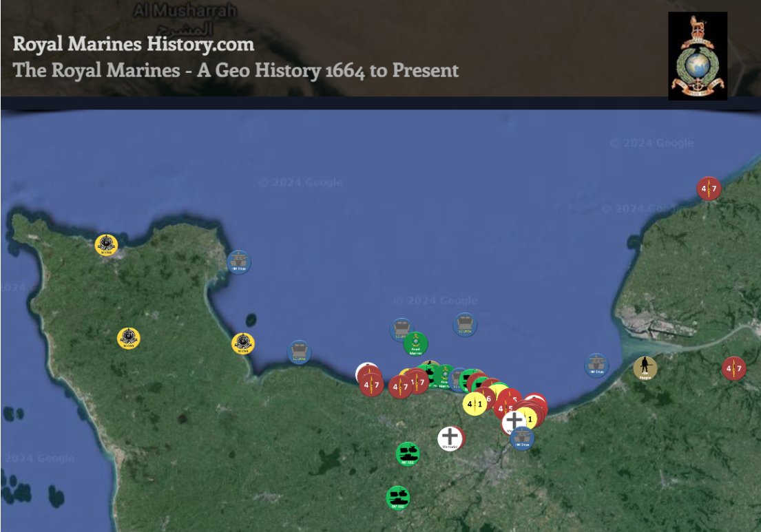Open leftmost red 47 marker in beach cluster
This screenshot has width=761, height=532.
click(371, 385)
